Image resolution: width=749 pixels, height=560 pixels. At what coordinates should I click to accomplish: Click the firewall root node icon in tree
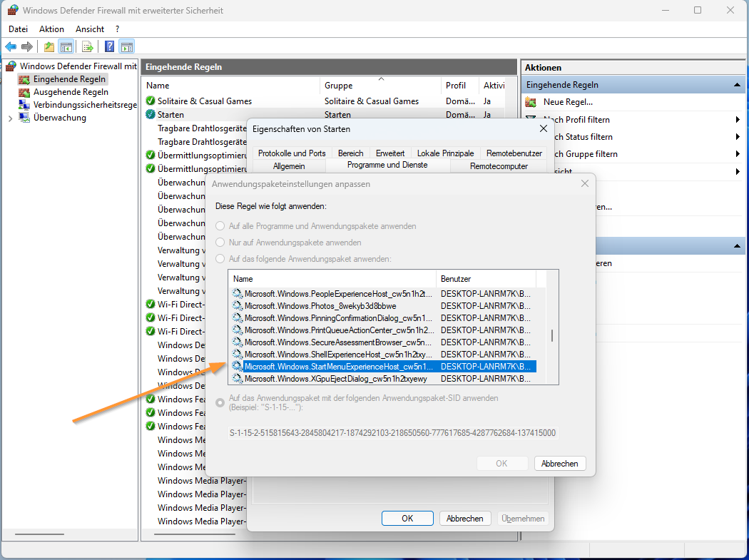click(x=11, y=66)
